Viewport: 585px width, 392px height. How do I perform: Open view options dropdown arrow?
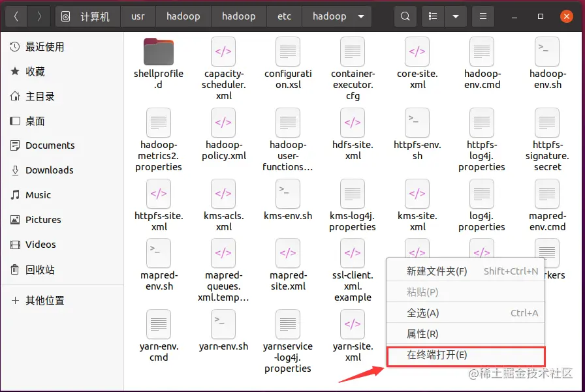pyautogui.click(x=456, y=16)
